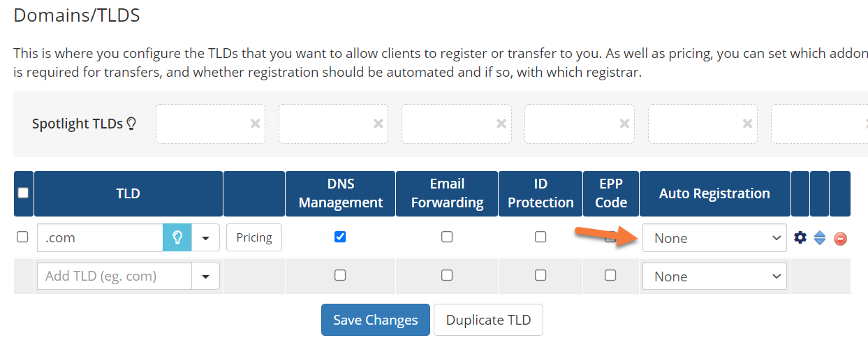
Task: Open Auto Registration dropdown in new TLD row
Action: coord(714,276)
